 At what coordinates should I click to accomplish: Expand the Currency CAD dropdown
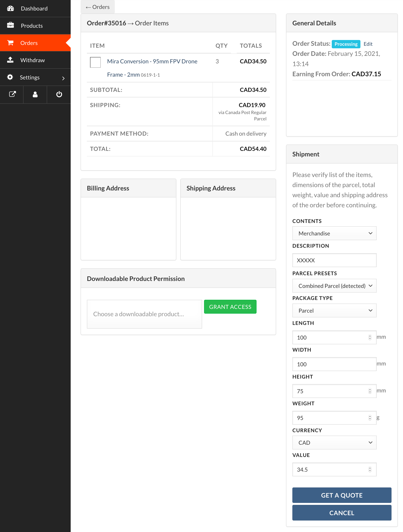tap(334, 443)
